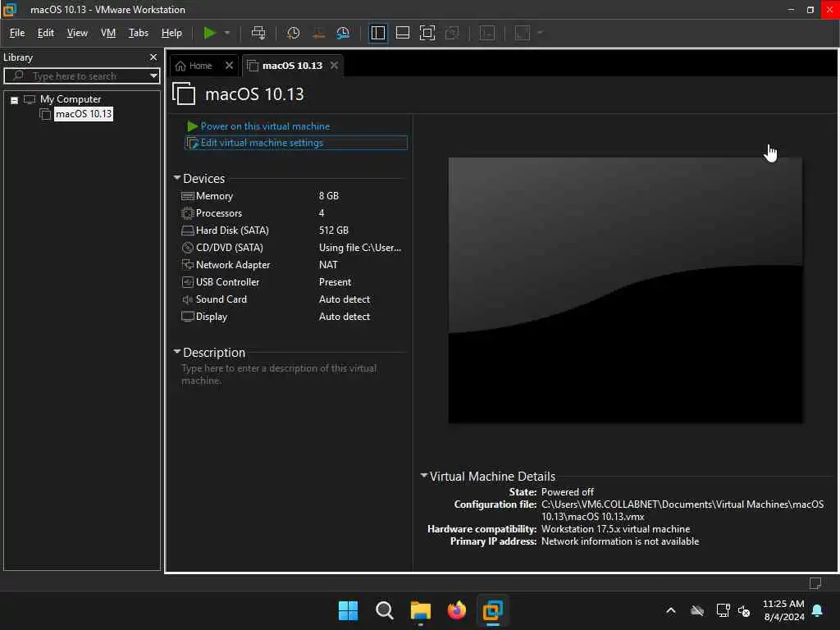
Task: Click the muted volume tray icon
Action: tap(743, 610)
